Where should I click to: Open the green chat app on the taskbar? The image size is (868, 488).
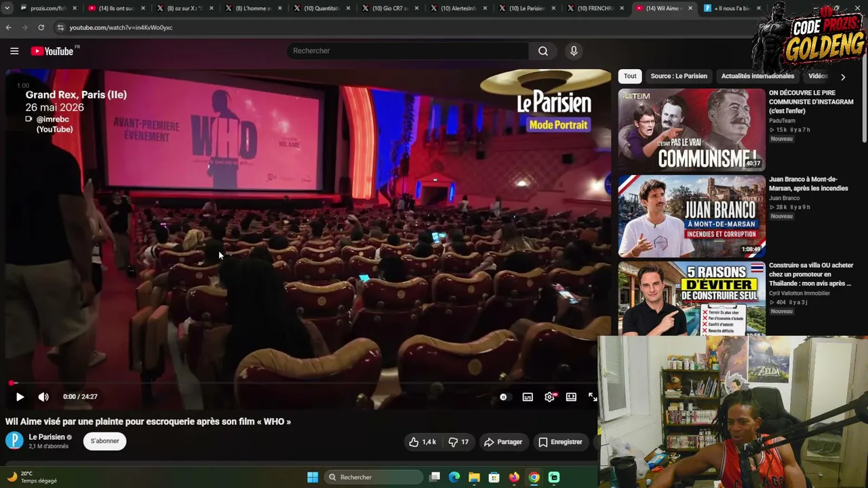pos(554,477)
